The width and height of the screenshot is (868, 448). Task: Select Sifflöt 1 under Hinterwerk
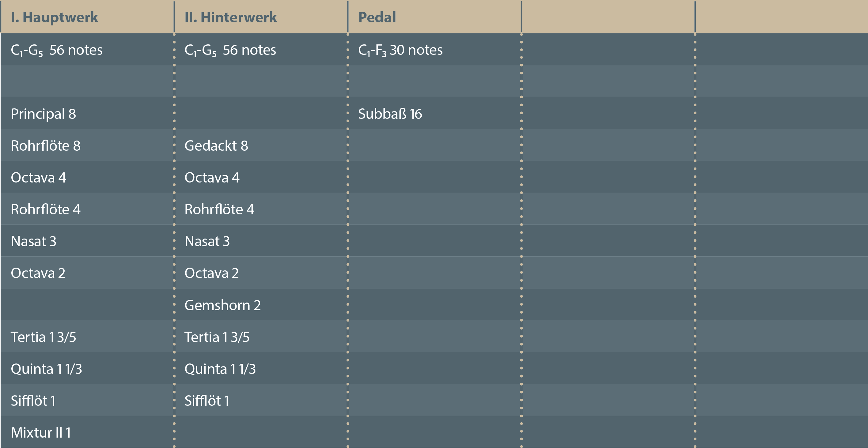click(207, 401)
